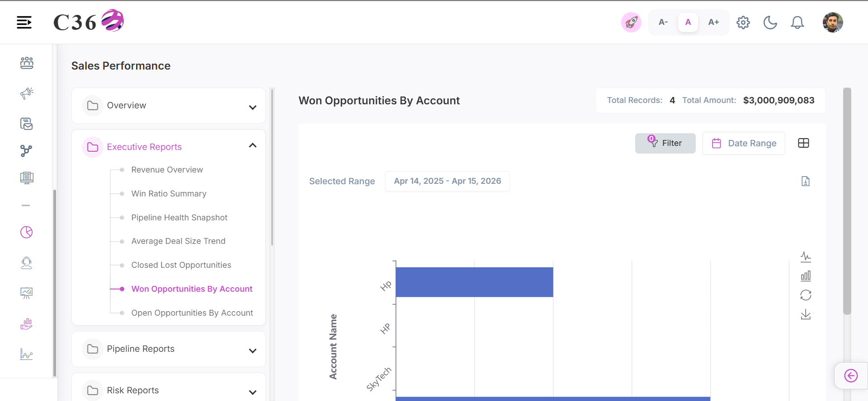Open the hand with bars sidebar icon
Viewport: 868px width, 401px height.
(x=27, y=324)
